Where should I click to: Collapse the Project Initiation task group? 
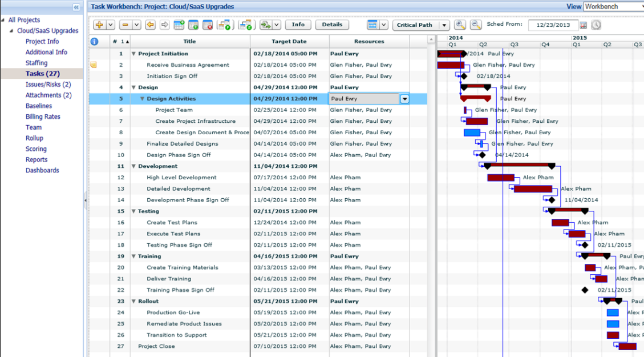click(133, 54)
